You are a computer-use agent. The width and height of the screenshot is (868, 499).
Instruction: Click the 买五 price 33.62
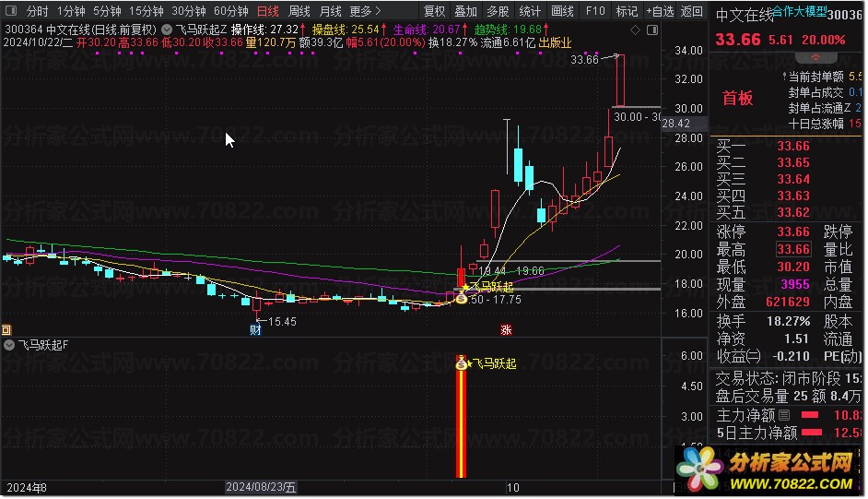(793, 213)
